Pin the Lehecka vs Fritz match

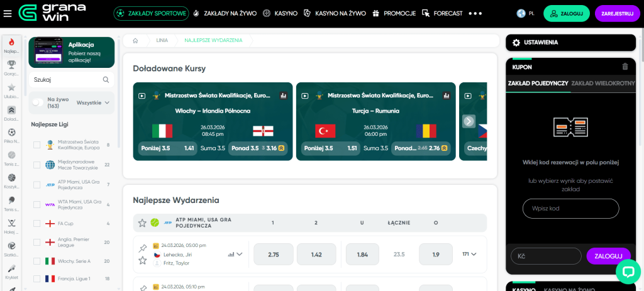tap(143, 248)
